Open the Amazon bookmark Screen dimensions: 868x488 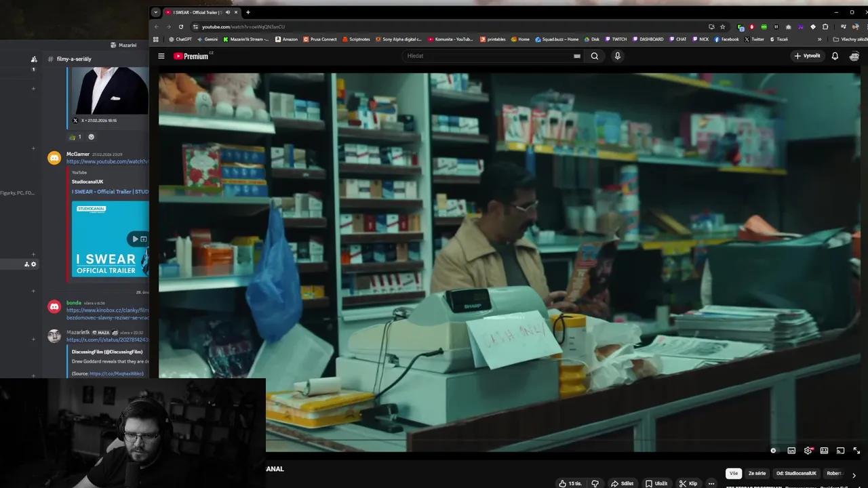click(x=286, y=39)
